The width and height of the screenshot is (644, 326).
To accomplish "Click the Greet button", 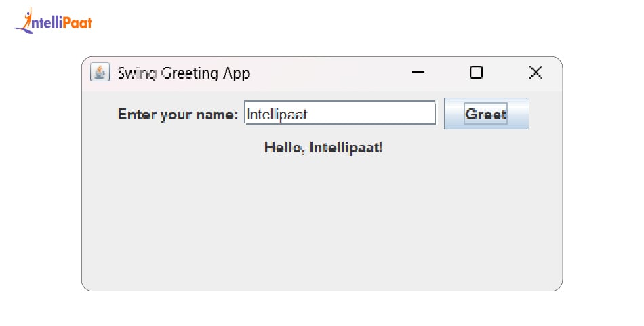I will point(485,114).
